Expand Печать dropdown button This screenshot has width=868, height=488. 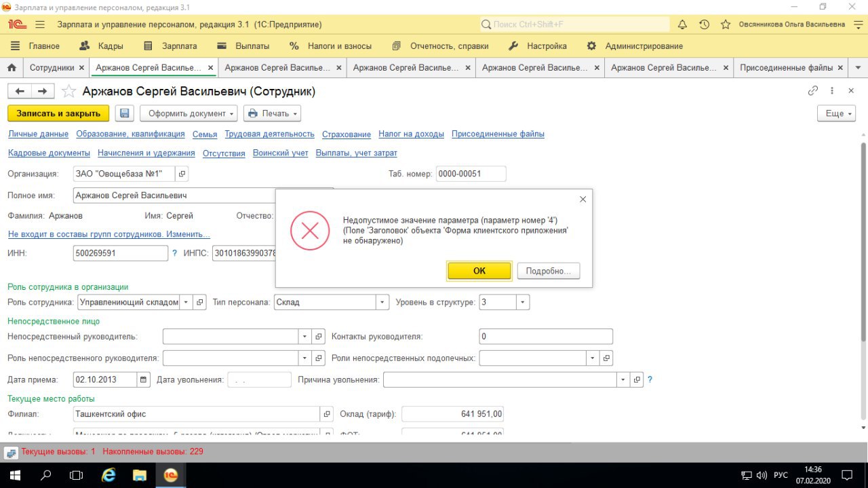pos(272,113)
